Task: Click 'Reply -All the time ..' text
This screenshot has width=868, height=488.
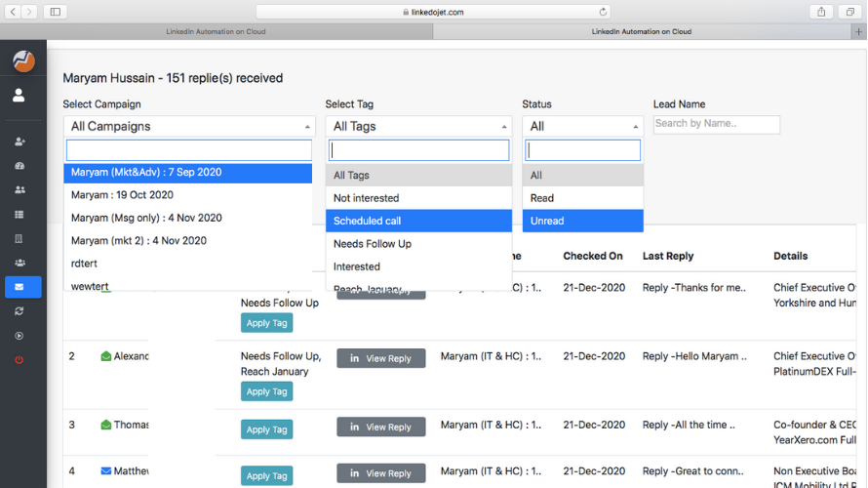Action: (x=689, y=425)
